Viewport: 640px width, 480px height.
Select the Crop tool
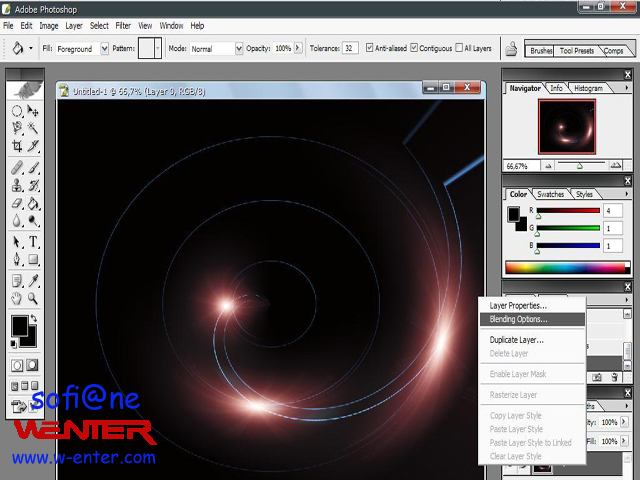click(17, 145)
